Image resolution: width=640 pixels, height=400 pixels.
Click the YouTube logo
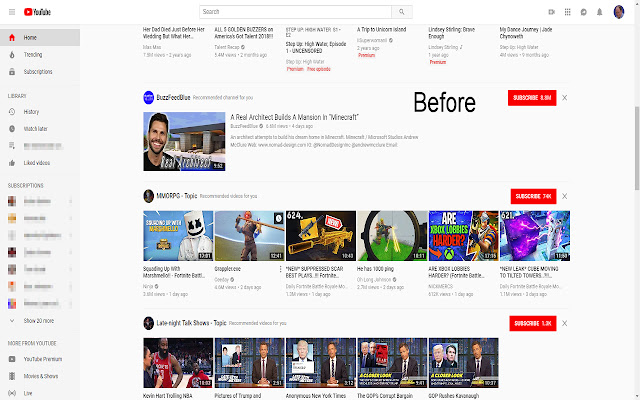click(x=37, y=12)
